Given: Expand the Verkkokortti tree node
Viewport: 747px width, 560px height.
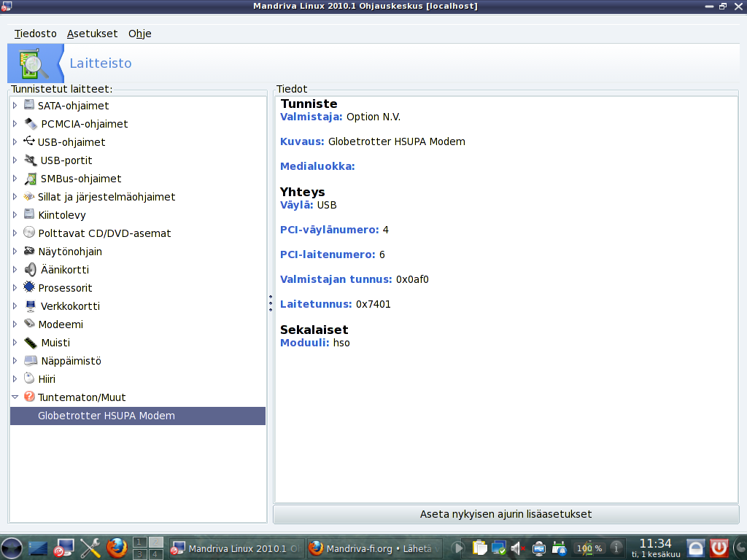Looking at the screenshot, I should [x=15, y=306].
